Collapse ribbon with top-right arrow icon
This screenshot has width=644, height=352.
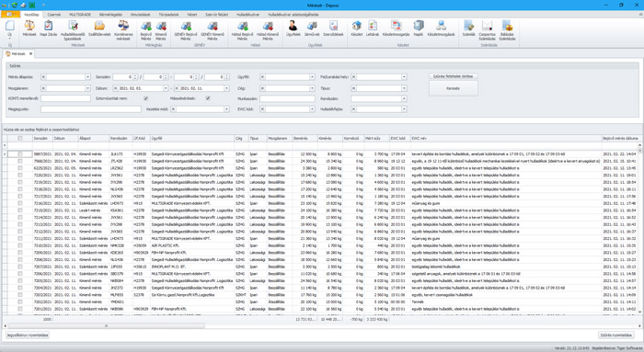(640, 15)
